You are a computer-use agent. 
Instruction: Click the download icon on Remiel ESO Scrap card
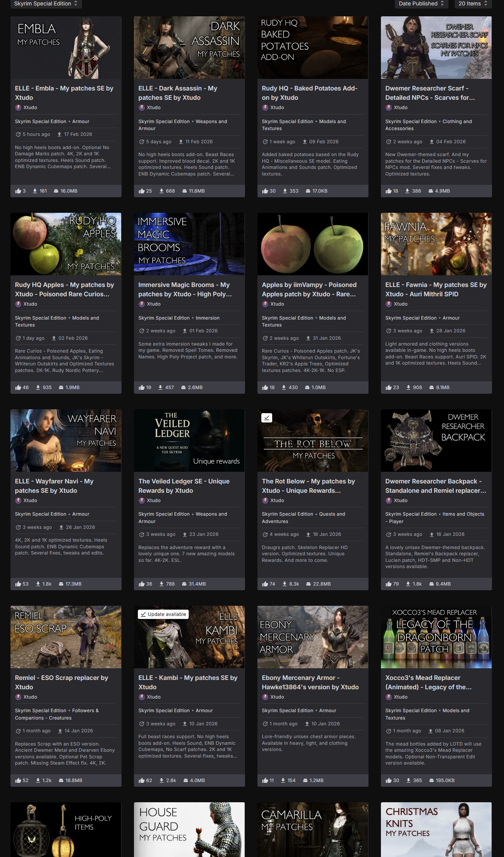[x=38, y=781]
